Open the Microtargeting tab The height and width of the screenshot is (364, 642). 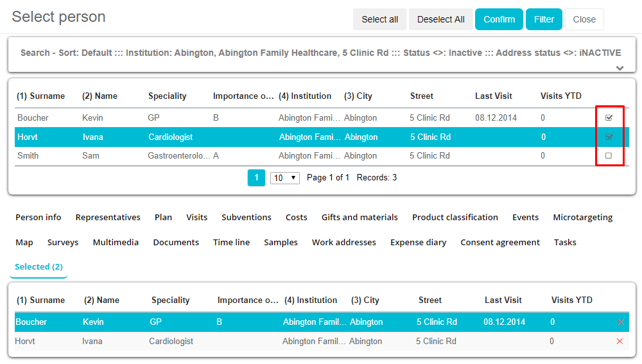(582, 218)
